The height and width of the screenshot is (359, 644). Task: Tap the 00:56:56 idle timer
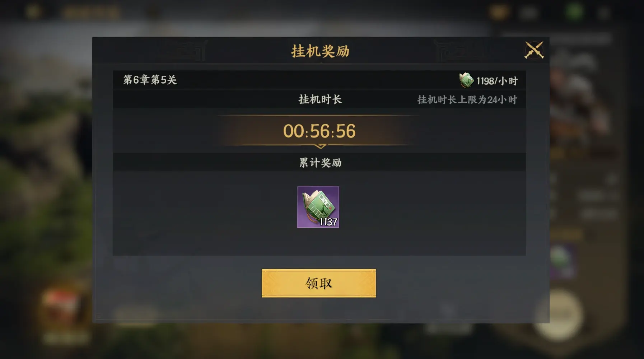[319, 131]
